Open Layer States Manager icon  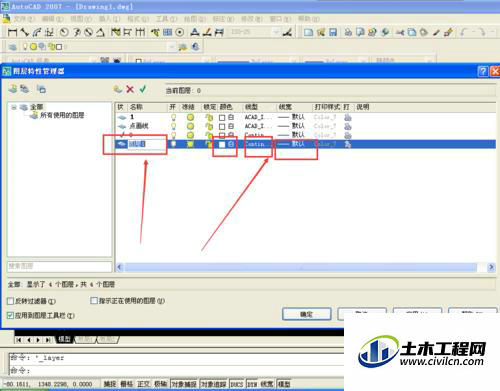(x=41, y=89)
